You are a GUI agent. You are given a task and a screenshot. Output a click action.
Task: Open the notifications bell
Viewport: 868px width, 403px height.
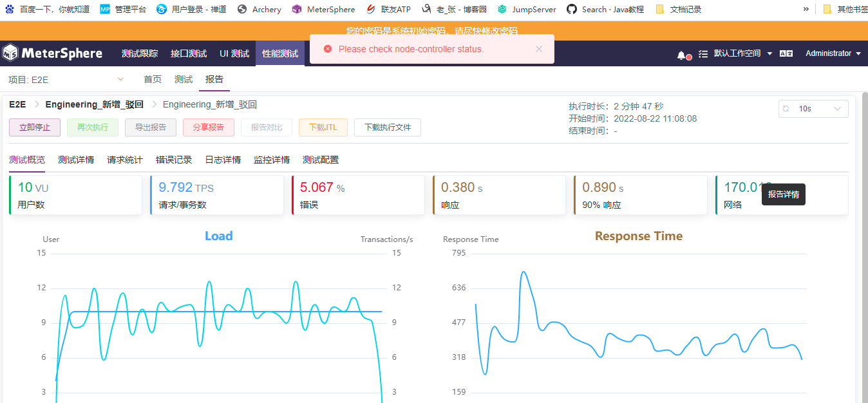click(x=681, y=55)
